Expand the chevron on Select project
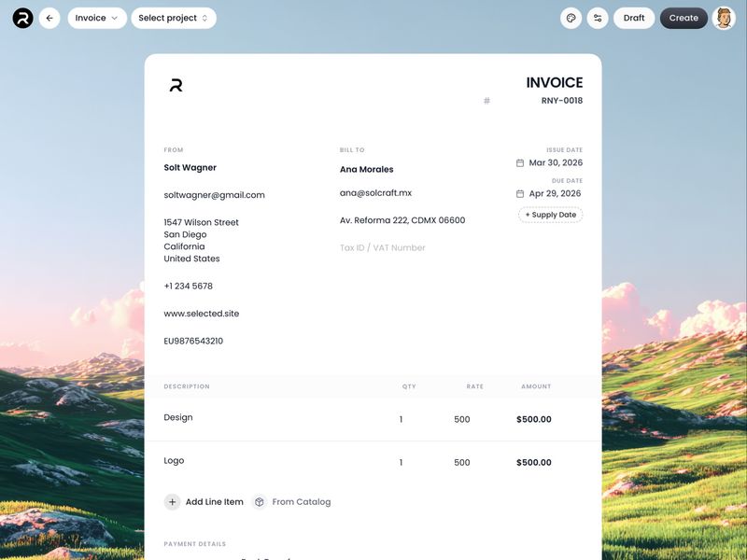The width and height of the screenshot is (747, 560). (x=205, y=17)
